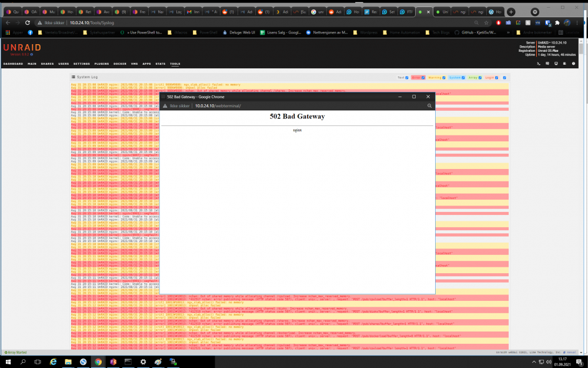Open File Explorer from taskbar
Viewport: 588px width, 368px height.
pyautogui.click(x=68, y=362)
